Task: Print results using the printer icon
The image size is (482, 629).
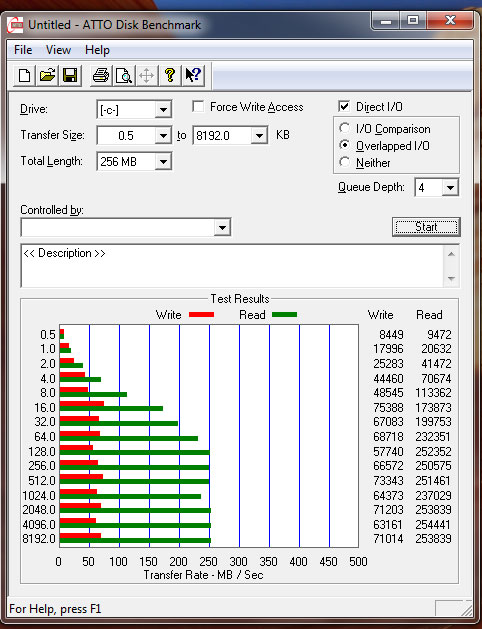Action: [101, 75]
